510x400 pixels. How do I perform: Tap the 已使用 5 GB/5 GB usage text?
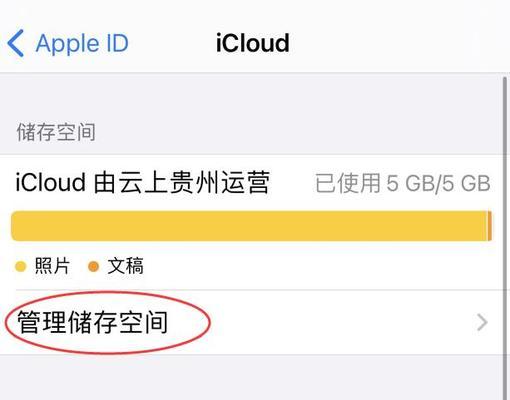pos(403,183)
